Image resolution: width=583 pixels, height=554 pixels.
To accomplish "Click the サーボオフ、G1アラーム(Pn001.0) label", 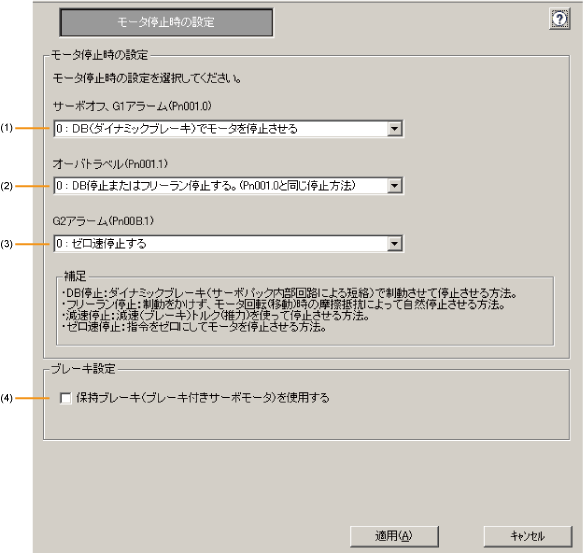I will (x=132, y=107).
